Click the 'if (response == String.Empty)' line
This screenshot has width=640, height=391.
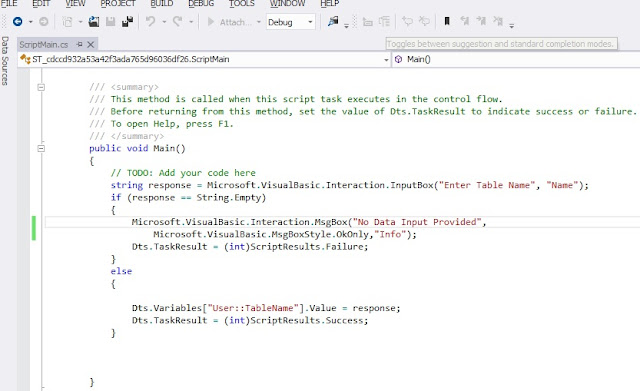pos(188,198)
